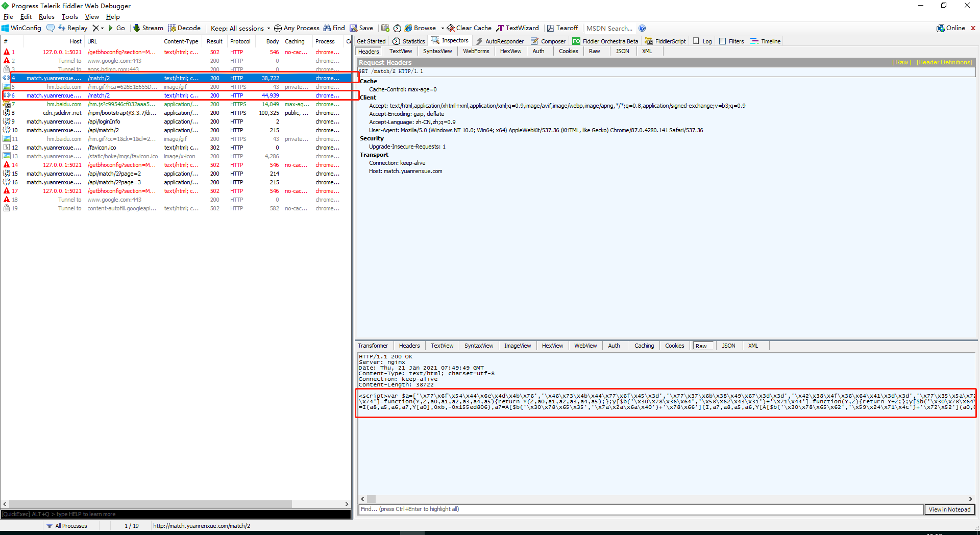Toggle Stream mode in the toolbar
Screen dimensions: 980x535
[148, 28]
